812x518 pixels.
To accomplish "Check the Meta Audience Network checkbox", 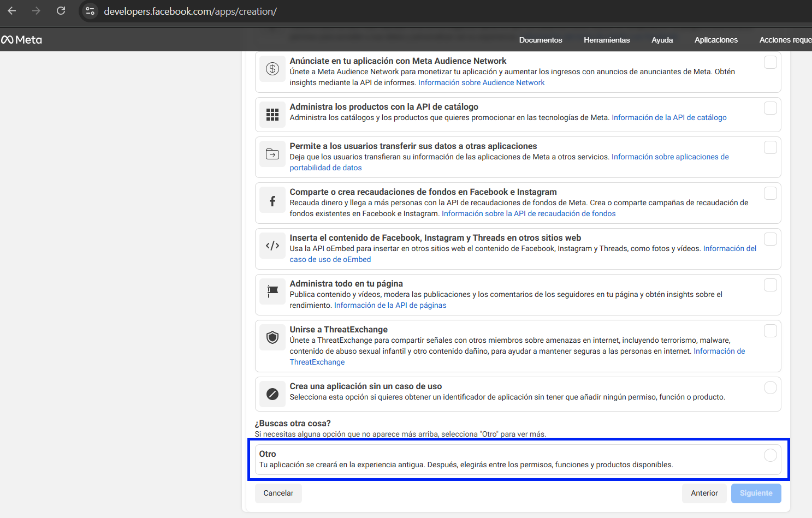I will (770, 62).
